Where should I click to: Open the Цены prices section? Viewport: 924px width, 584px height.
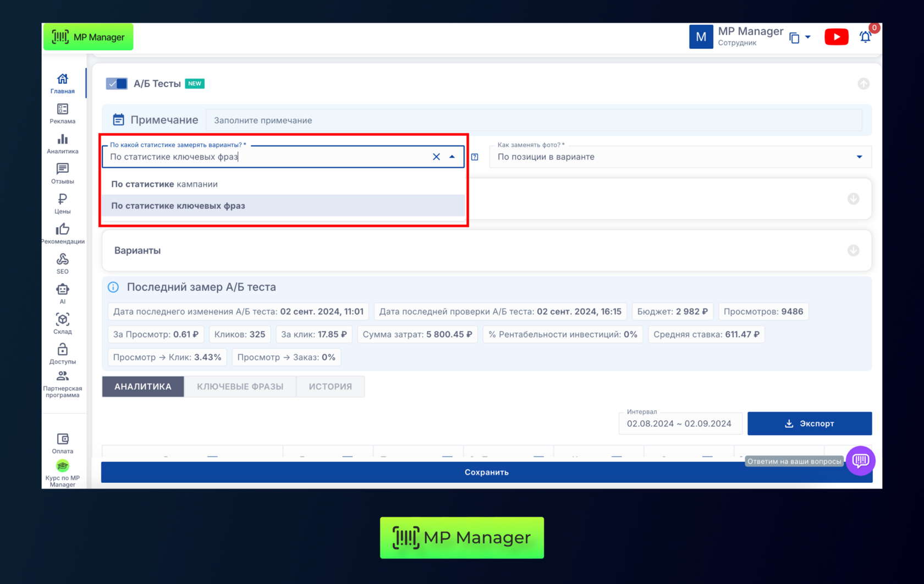[63, 203]
